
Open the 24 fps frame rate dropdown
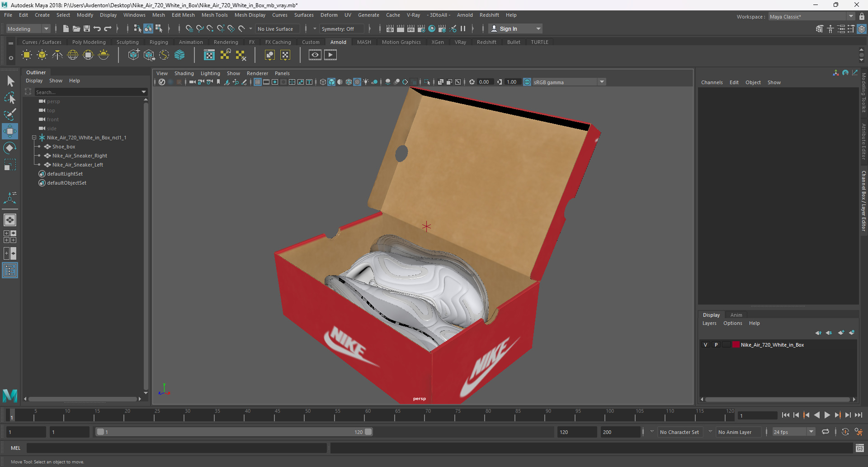tap(793, 432)
